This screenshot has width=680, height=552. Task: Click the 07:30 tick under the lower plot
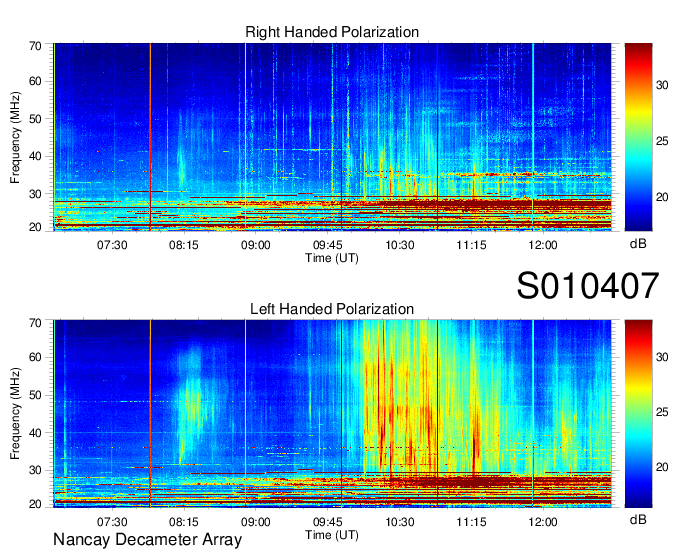112,522
